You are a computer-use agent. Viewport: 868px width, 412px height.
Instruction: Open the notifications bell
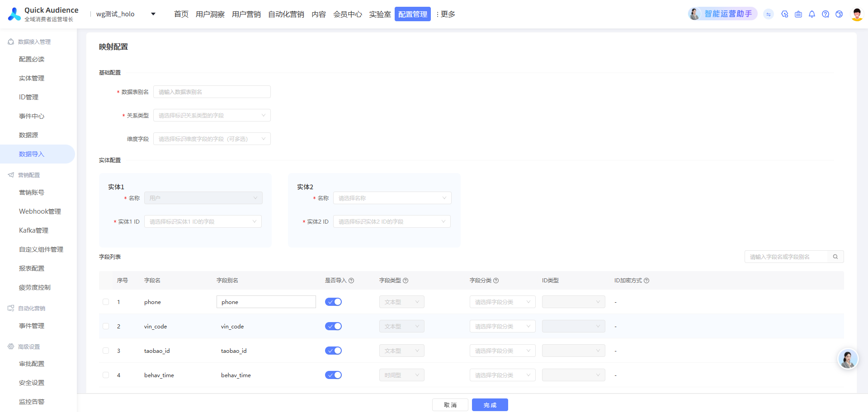pos(812,14)
